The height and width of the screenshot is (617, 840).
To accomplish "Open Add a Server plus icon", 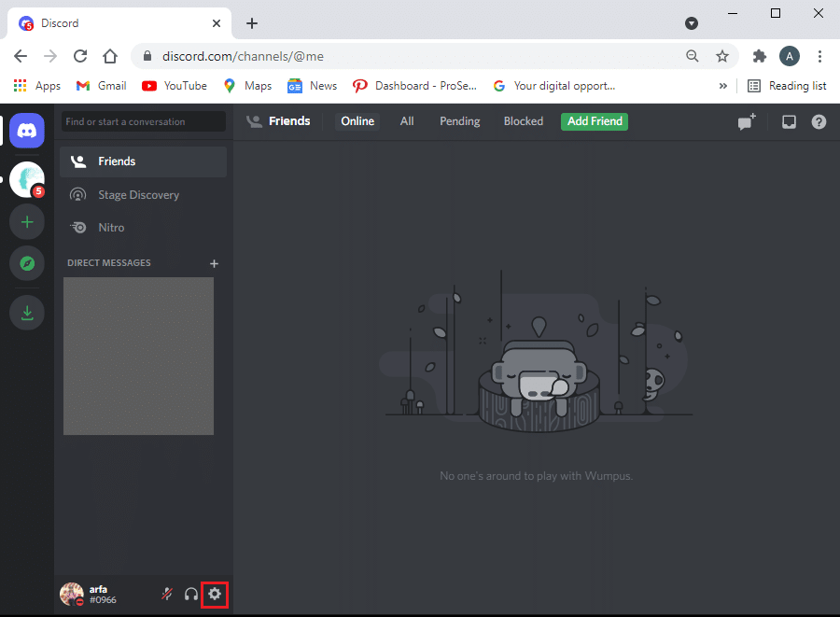I will [27, 222].
